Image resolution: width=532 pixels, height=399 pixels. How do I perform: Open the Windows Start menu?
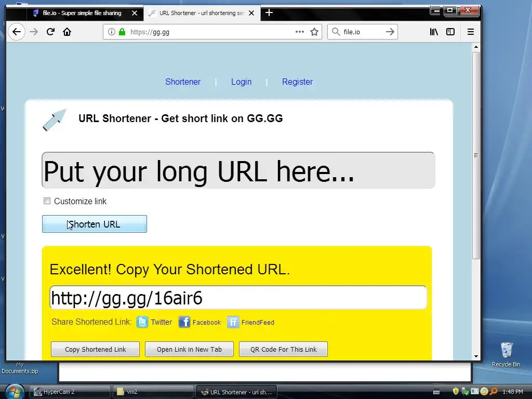tap(14, 392)
